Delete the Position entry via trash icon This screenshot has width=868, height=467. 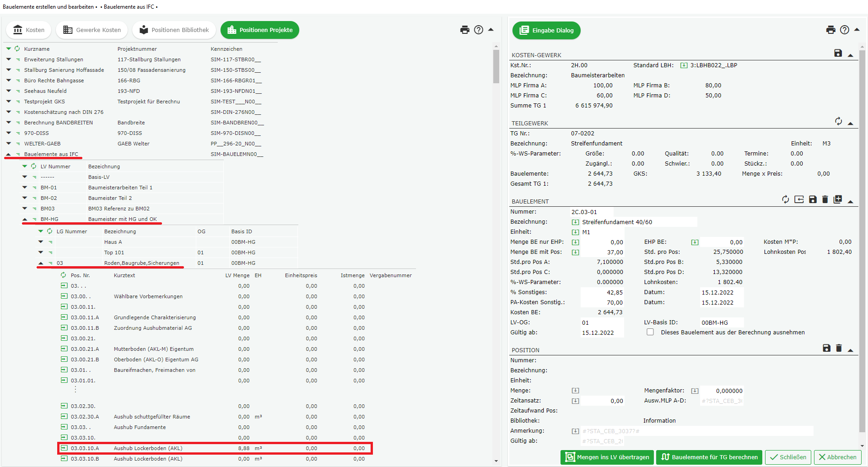(839, 348)
